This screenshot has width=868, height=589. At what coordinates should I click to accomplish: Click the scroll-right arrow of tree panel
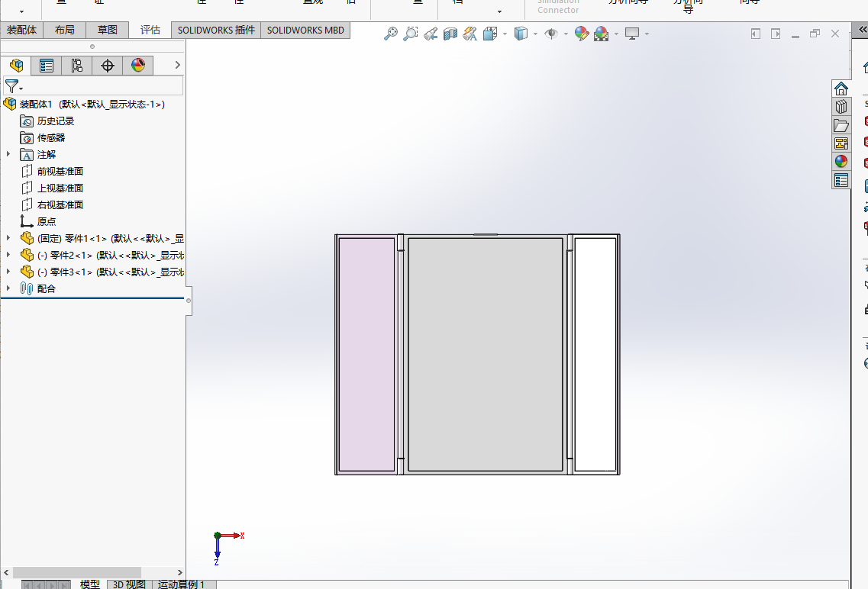point(180,572)
